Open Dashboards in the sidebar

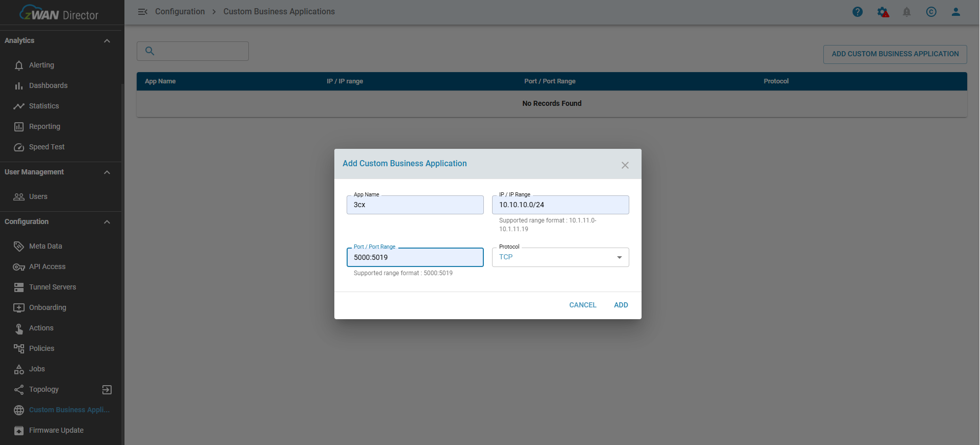point(48,85)
